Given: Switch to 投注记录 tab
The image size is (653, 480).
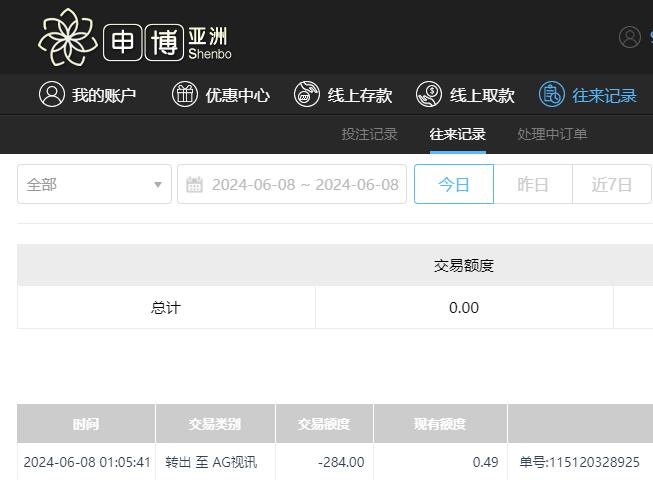Looking at the screenshot, I should (x=369, y=134).
